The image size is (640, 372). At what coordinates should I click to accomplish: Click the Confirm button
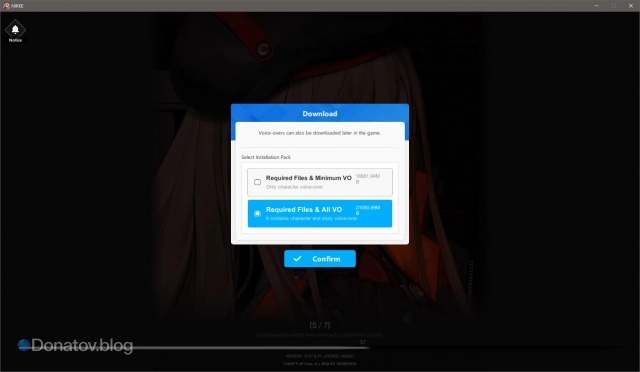[x=320, y=259]
